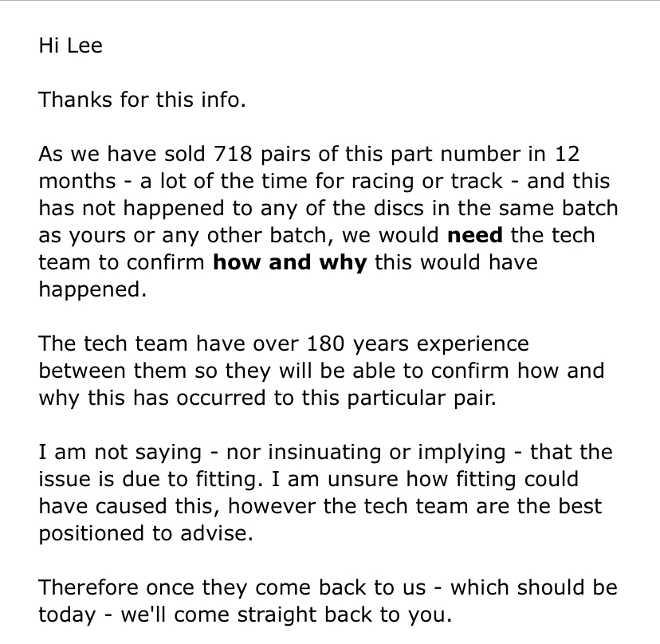Click the lone "happened." line

point(92,289)
